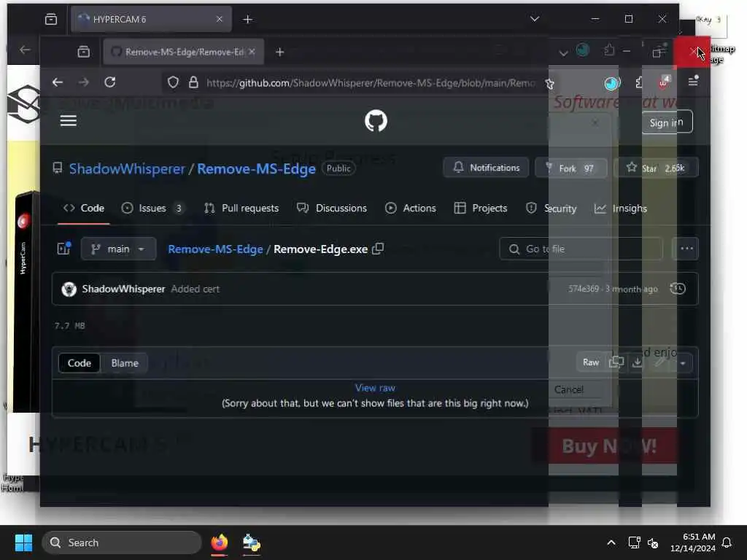Open the Actions tab
This screenshot has width=747, height=560.
[411, 208]
